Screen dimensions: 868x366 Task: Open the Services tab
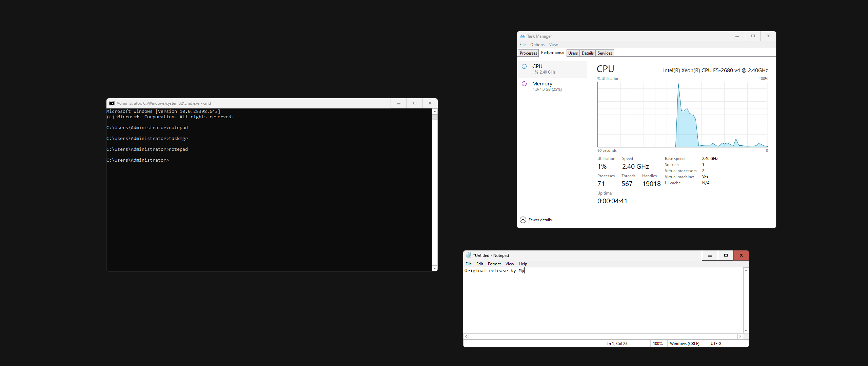click(605, 53)
